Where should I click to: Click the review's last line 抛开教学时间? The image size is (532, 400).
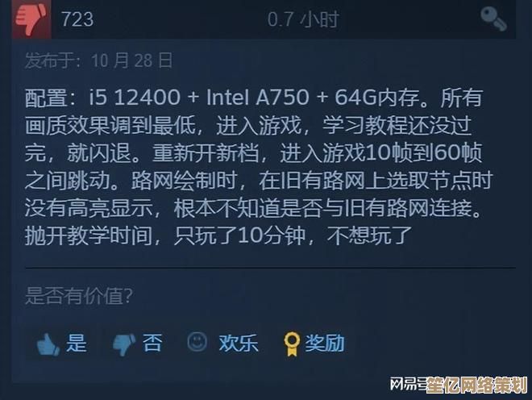[x=218, y=237]
